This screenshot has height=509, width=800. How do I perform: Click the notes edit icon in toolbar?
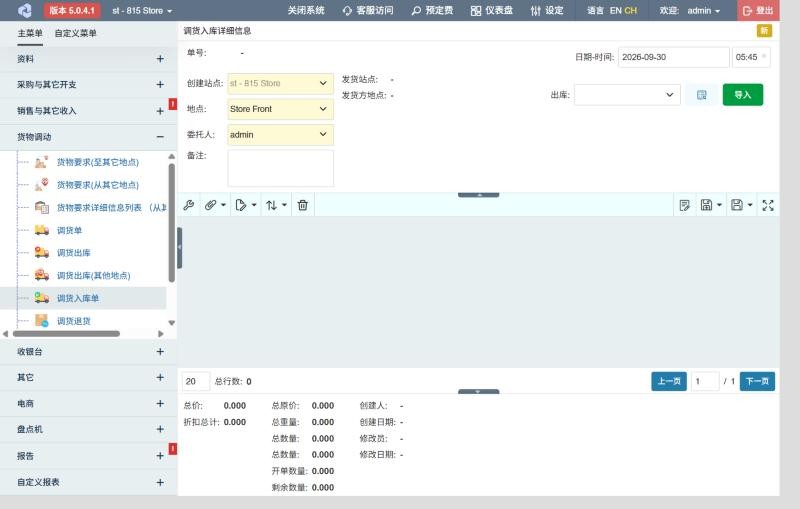tap(685, 205)
